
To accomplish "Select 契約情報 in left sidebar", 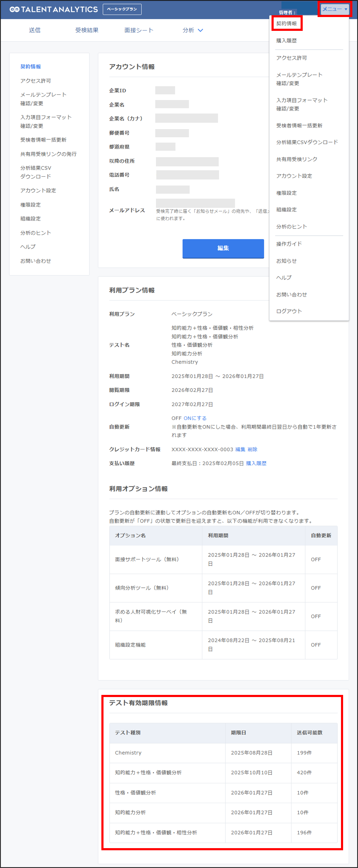I will pos(30,66).
